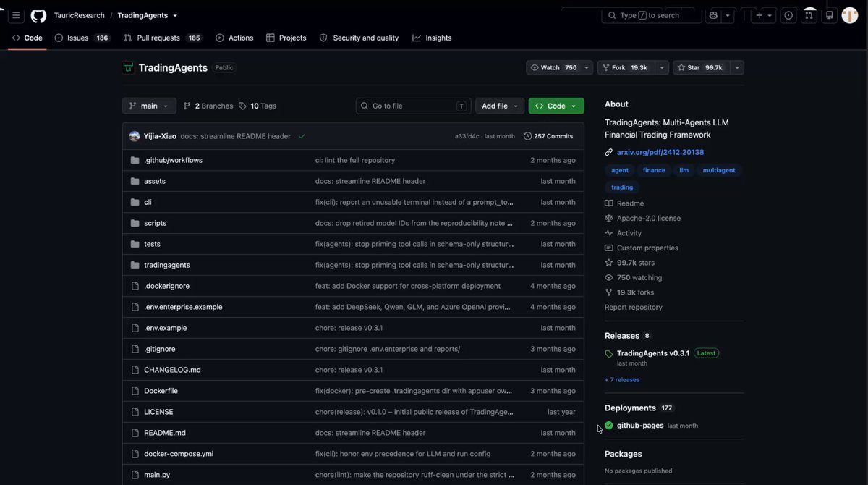Expand the arrow next to Fork
Viewport: 868px width, 485px height.
click(662, 67)
